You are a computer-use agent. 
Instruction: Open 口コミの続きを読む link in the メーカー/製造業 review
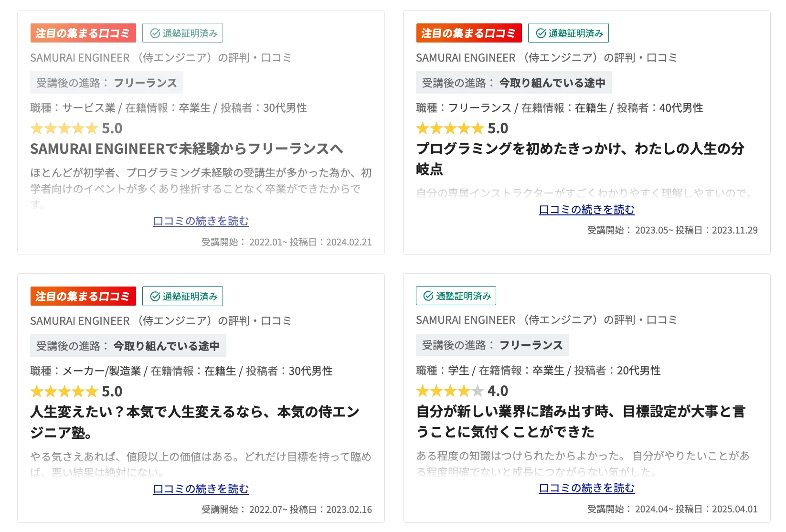click(201, 489)
